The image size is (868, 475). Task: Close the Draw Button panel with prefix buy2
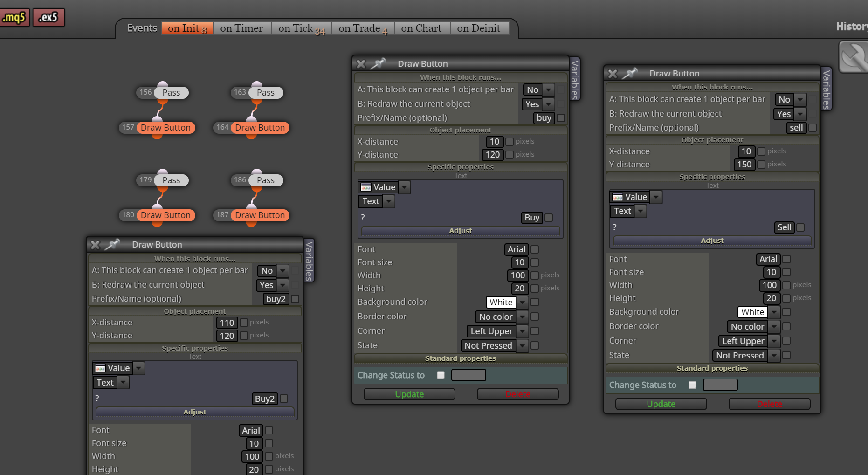(95, 245)
